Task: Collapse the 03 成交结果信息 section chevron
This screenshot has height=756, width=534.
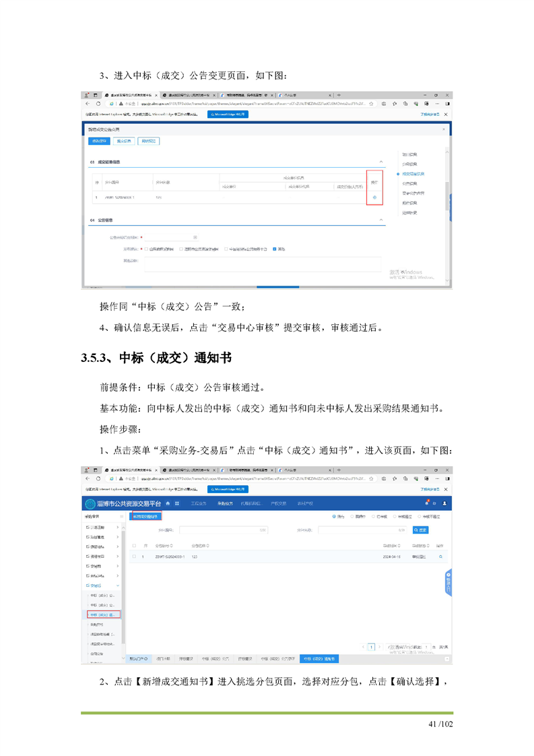Action: (x=382, y=162)
